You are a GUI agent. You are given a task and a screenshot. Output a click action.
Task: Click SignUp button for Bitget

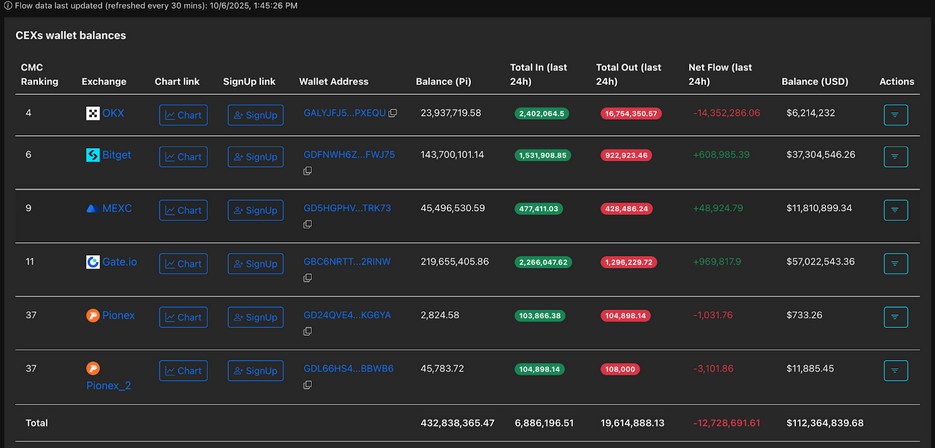click(x=255, y=157)
